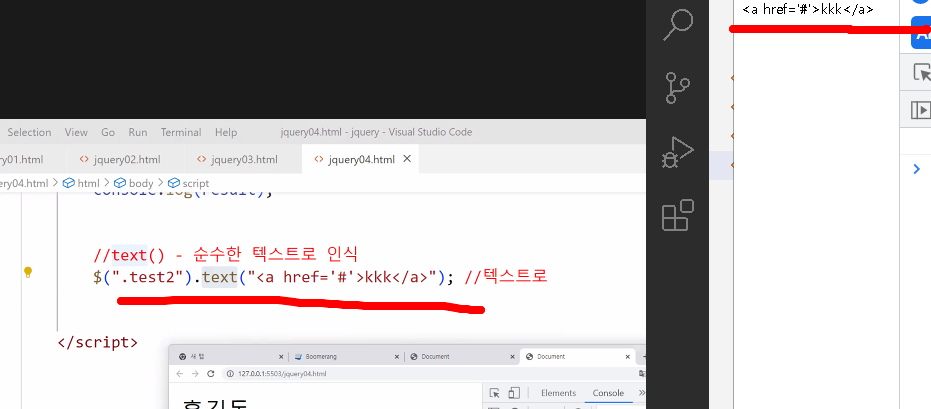Open the Help menu
The height and width of the screenshot is (409, 931).
pyautogui.click(x=226, y=132)
